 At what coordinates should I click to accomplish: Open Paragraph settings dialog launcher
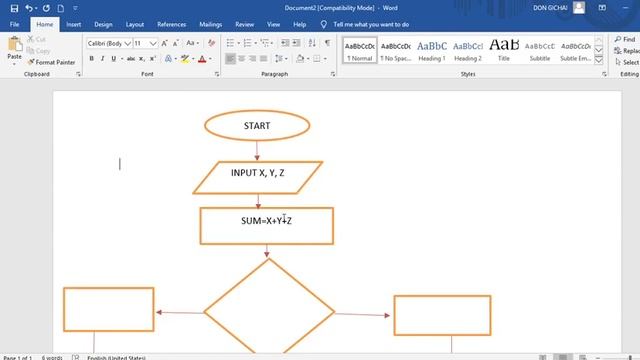coord(333,74)
